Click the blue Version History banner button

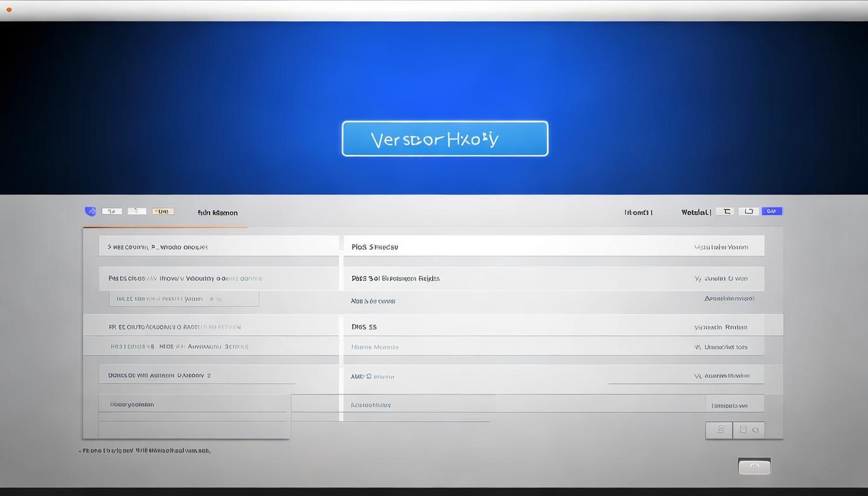tap(444, 139)
